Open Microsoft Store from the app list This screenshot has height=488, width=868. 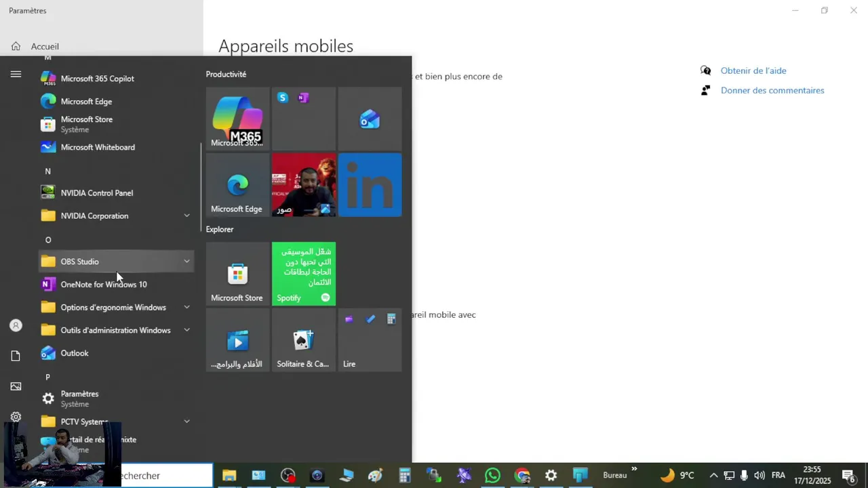point(116,124)
